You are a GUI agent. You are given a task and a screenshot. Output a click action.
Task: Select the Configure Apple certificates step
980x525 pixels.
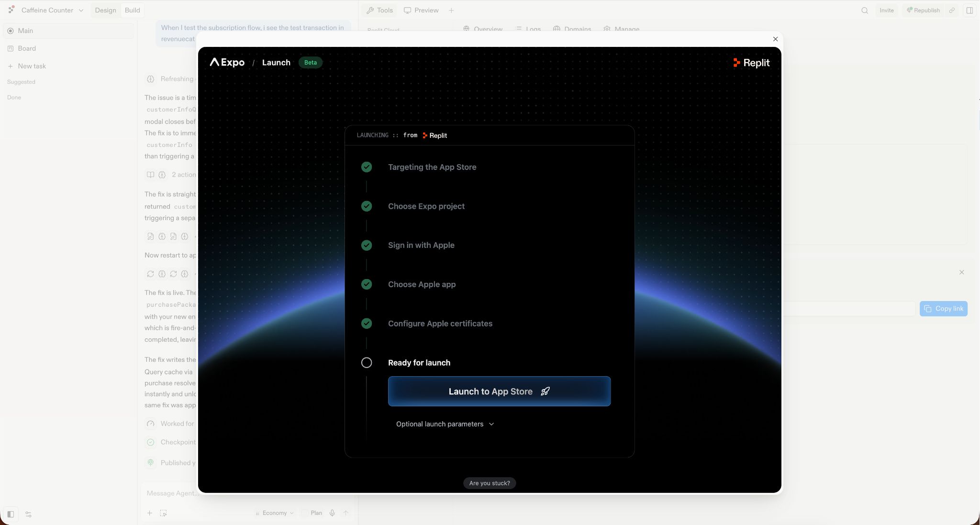(440, 324)
